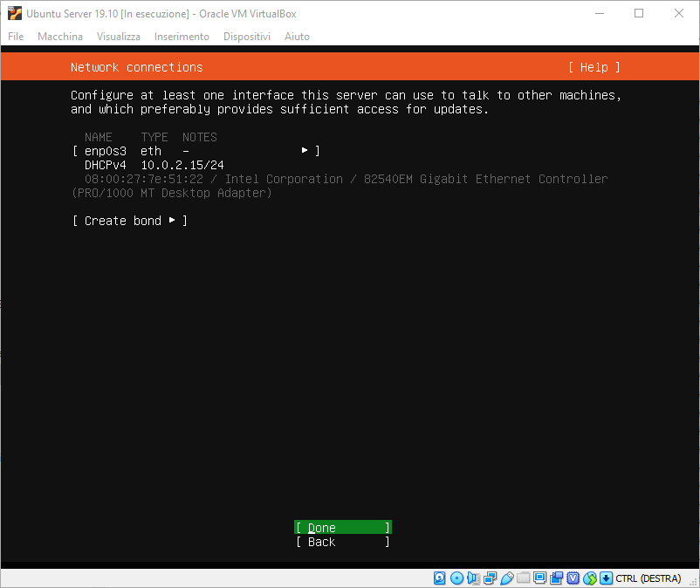Click the mouse integration status icon
This screenshot has height=588, width=700.
[x=590, y=578]
